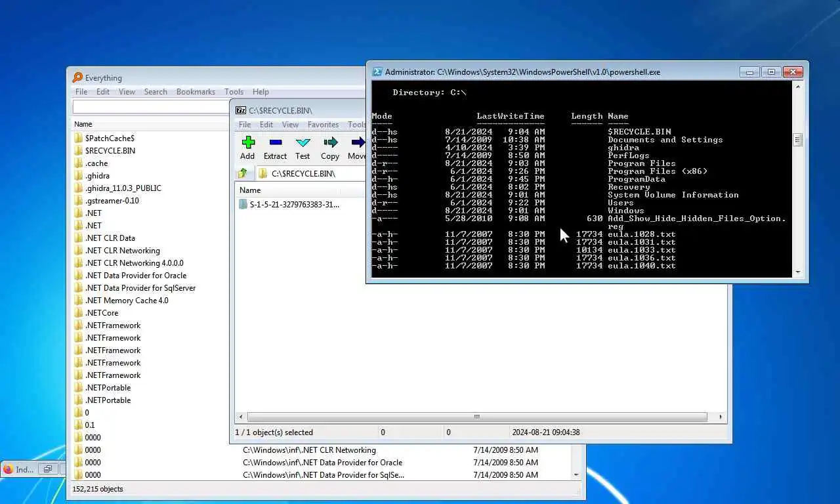840x504 pixels.
Task: Open the File menu in Everything
Action: click(81, 92)
